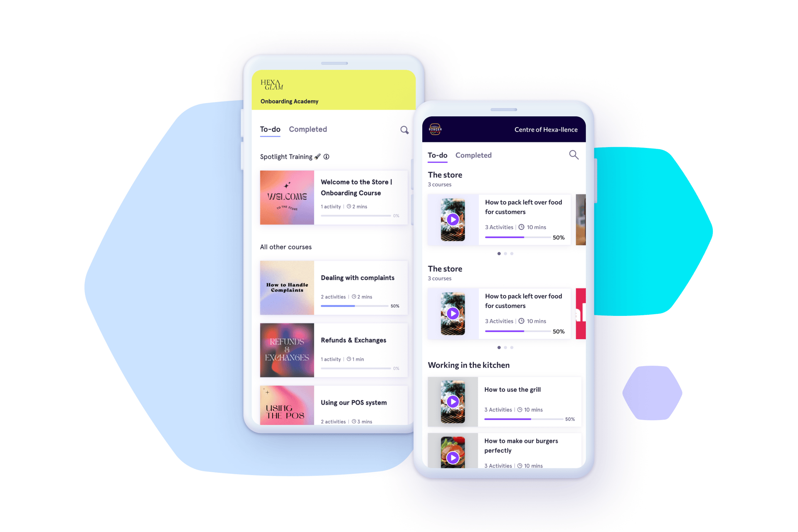The width and height of the screenshot is (798, 532).
Task: Select the 'To-do' tab on Hexa Glam screen
Action: click(x=269, y=129)
